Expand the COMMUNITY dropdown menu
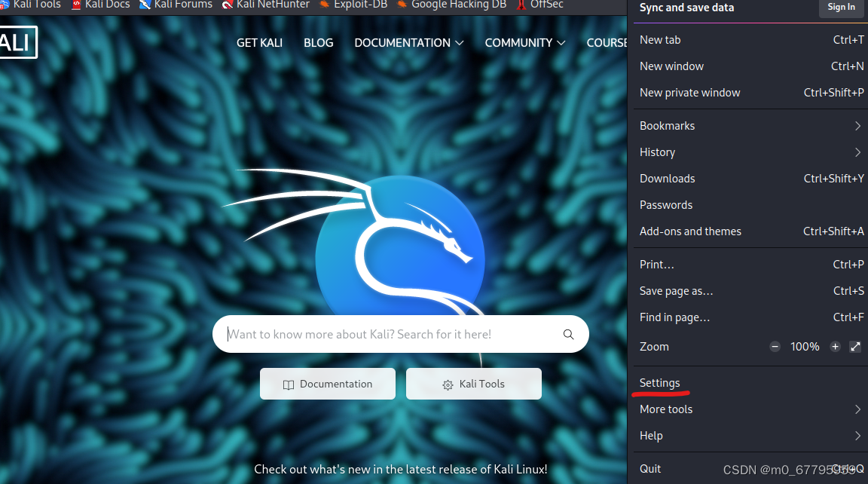 pos(524,43)
